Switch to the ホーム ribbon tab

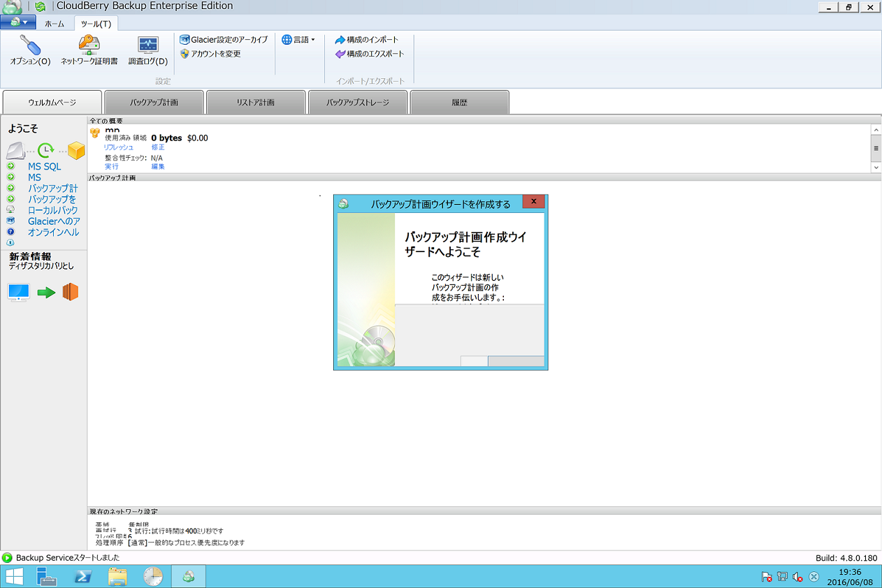click(x=55, y=24)
